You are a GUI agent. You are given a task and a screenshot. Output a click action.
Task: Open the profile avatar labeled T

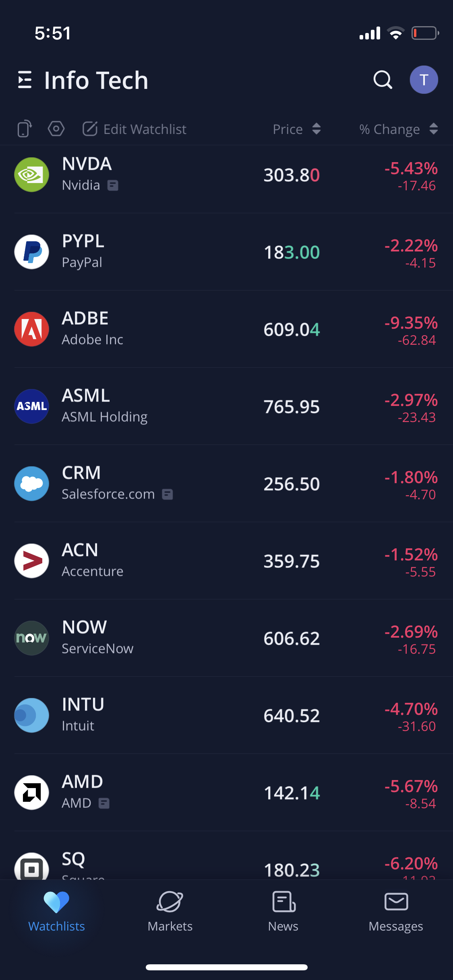(424, 80)
